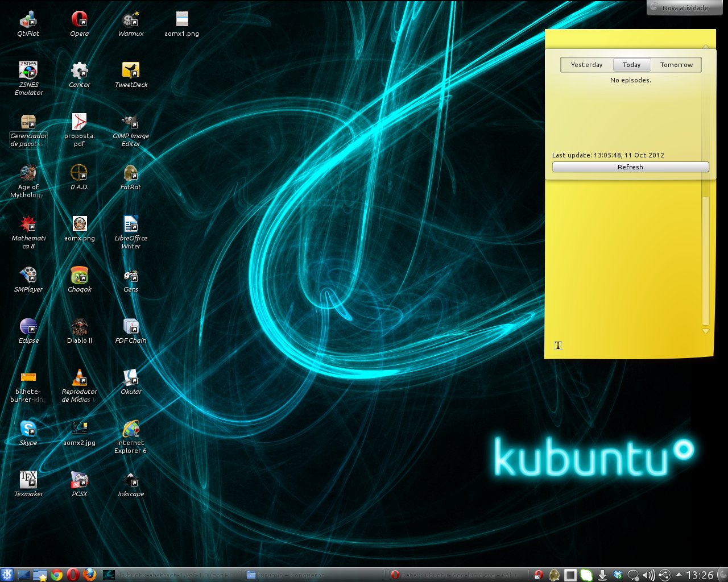728x582 pixels.
Task: Open the bookmarks folder taskbar icon
Action: click(x=40, y=575)
